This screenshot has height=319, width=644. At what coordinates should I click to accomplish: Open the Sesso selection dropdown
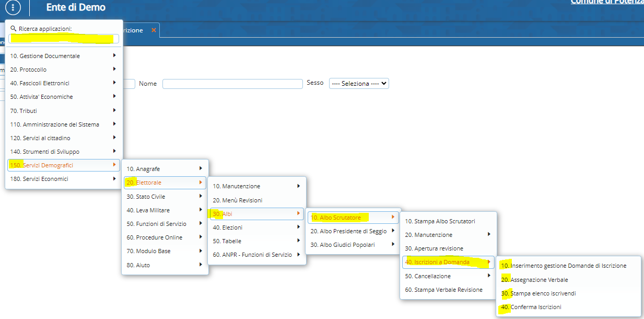359,84
